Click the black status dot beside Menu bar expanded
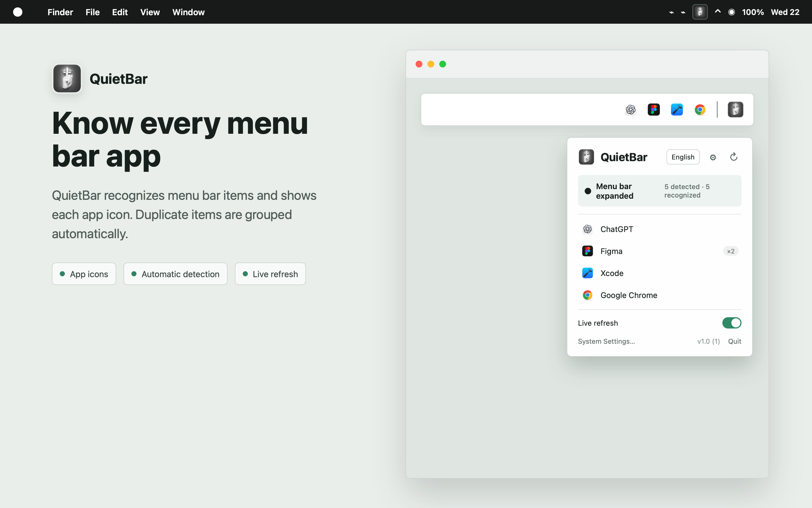812x508 pixels. click(588, 191)
